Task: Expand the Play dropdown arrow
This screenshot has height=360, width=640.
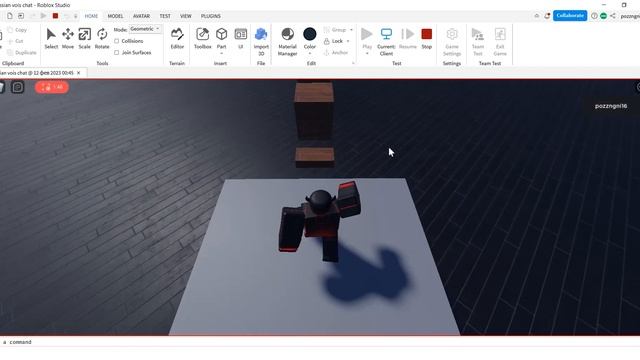Action: click(367, 53)
